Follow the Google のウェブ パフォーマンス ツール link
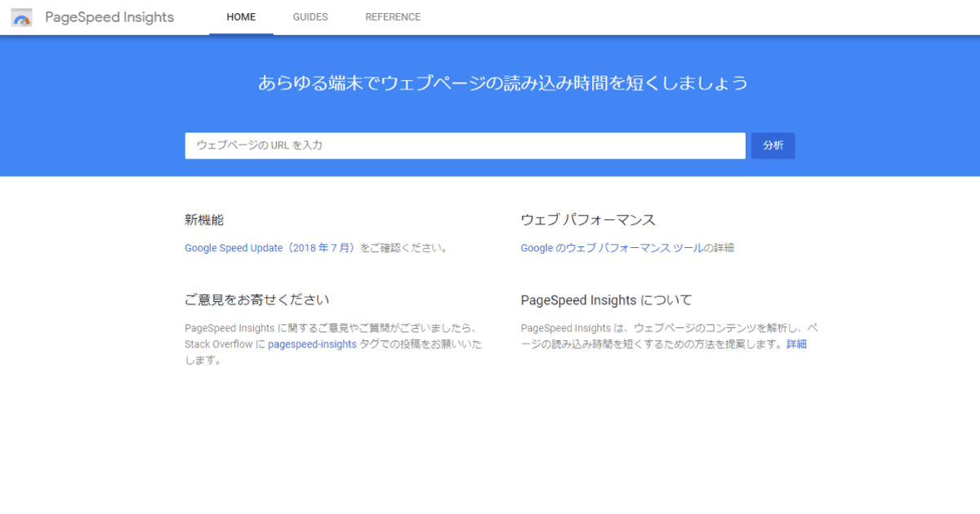 tap(612, 248)
